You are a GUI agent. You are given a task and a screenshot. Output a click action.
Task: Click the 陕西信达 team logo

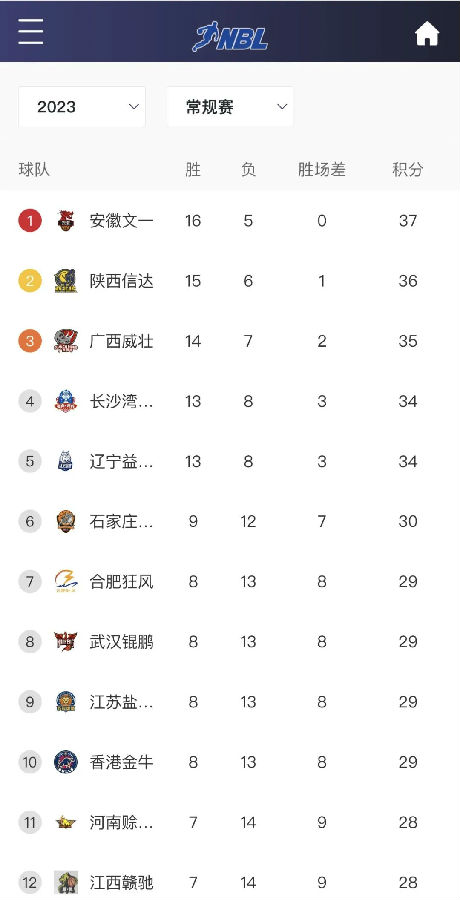click(x=66, y=281)
